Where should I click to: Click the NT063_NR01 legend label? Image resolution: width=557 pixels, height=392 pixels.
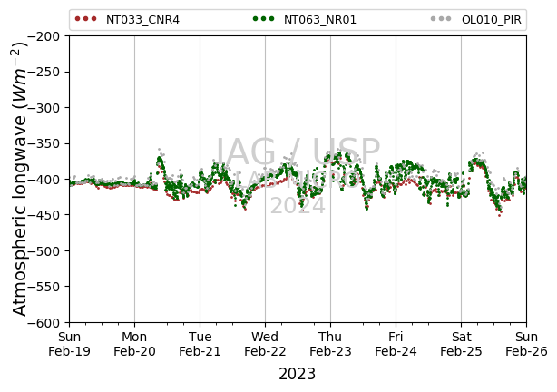[x=319, y=20]
